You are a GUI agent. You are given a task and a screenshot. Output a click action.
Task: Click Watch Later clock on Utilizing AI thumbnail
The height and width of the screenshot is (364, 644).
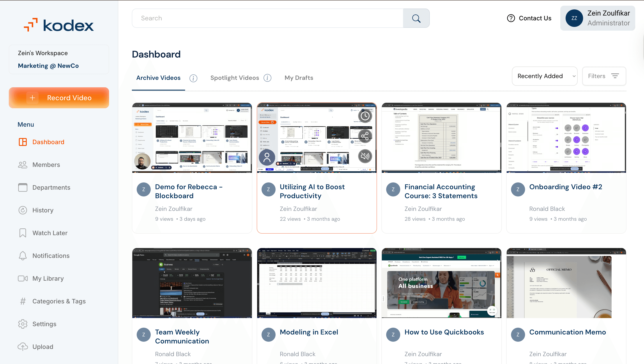[365, 116]
